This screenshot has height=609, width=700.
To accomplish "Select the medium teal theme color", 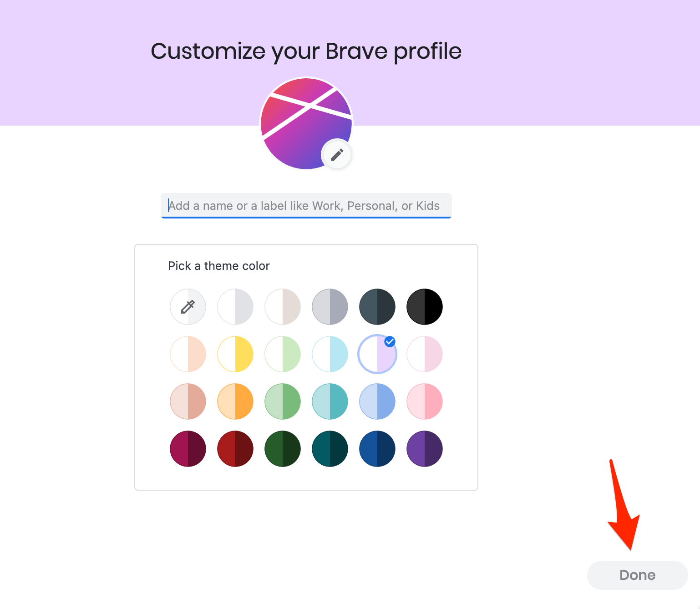I will (330, 401).
